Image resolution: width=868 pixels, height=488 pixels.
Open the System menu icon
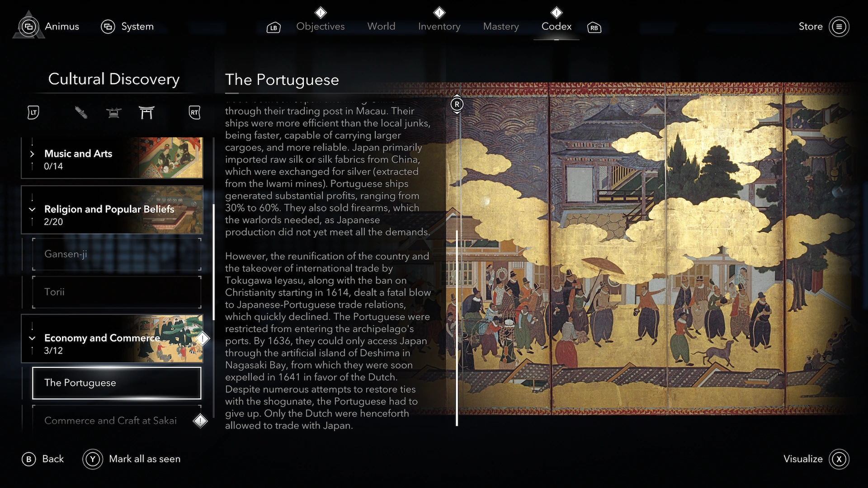[x=108, y=27]
